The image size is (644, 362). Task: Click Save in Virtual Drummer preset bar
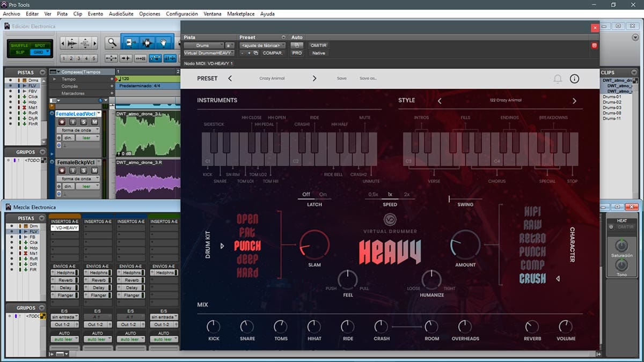(342, 78)
